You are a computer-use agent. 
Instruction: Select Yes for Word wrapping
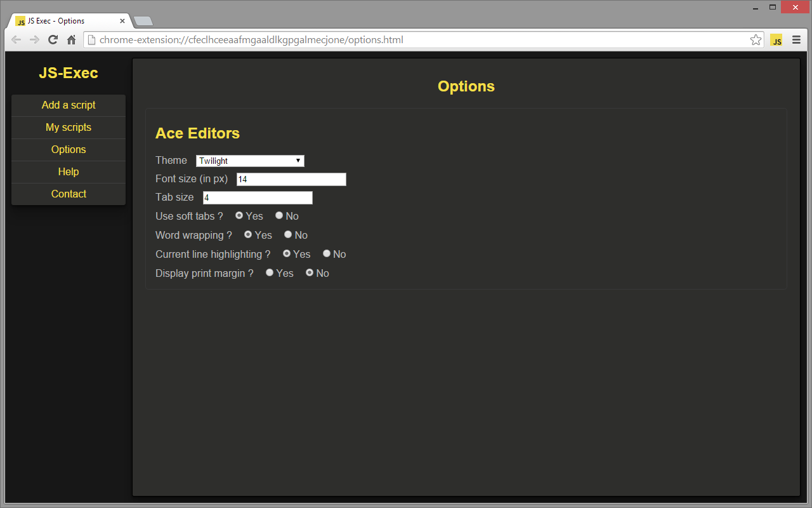248,234
